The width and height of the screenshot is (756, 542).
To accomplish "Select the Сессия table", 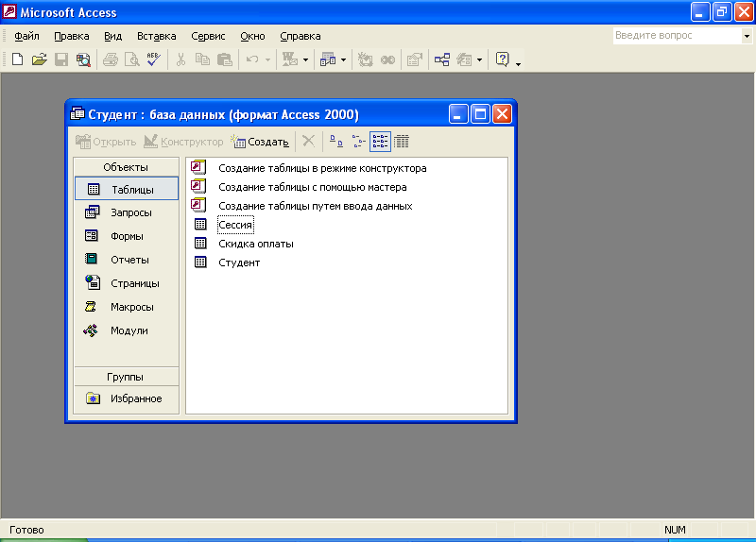I will [x=235, y=225].
